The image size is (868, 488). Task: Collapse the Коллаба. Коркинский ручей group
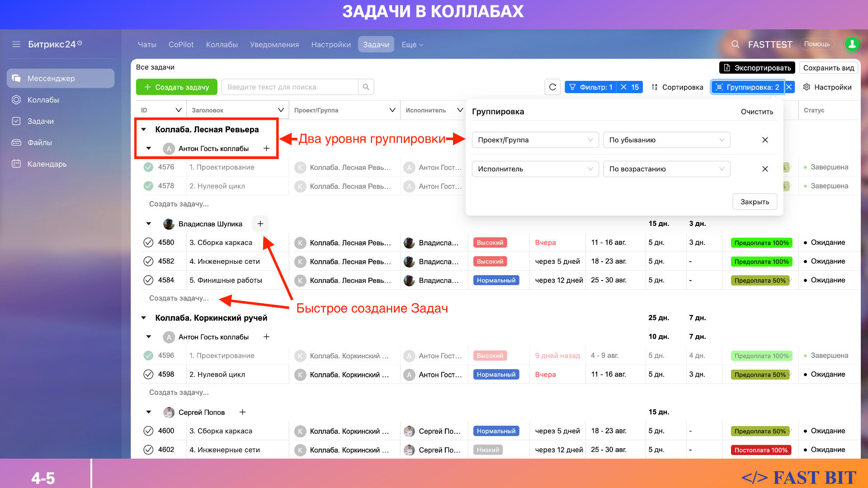click(144, 318)
